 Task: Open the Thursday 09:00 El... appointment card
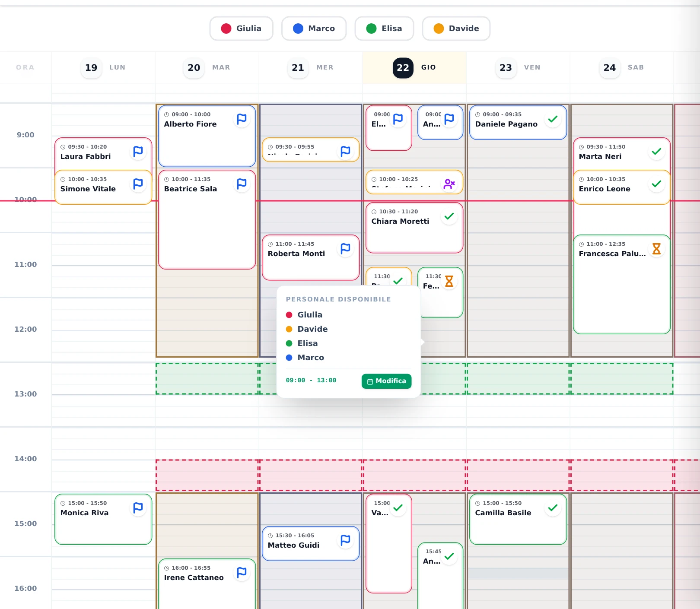click(389, 128)
